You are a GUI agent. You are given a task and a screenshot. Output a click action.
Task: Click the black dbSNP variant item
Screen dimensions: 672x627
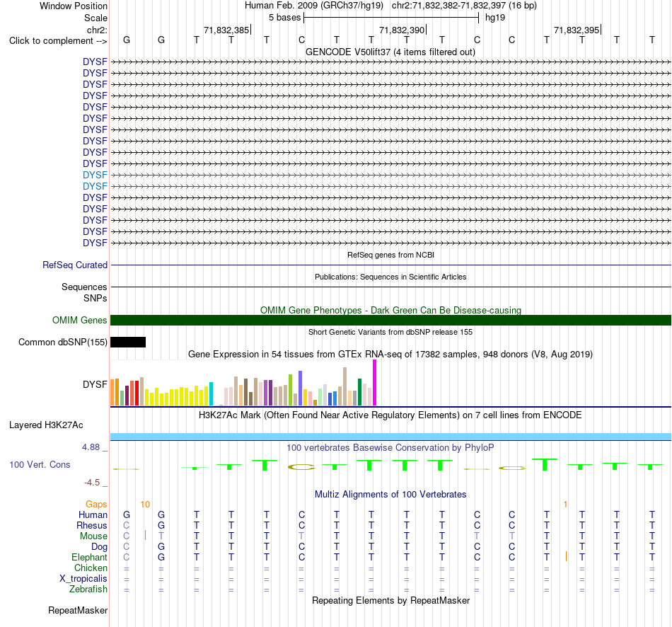point(128,343)
